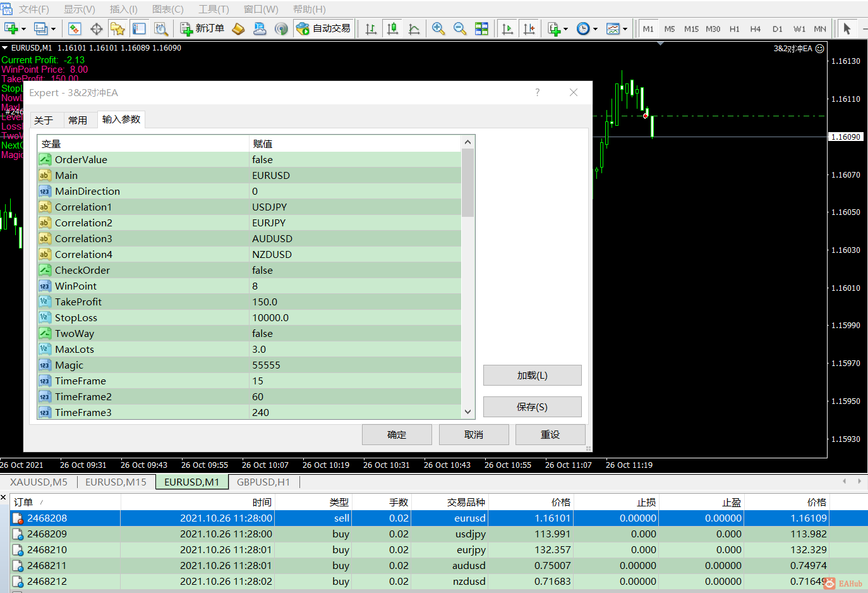
Task: Open the Strategy Tester magnifier icon
Action: click(x=161, y=28)
